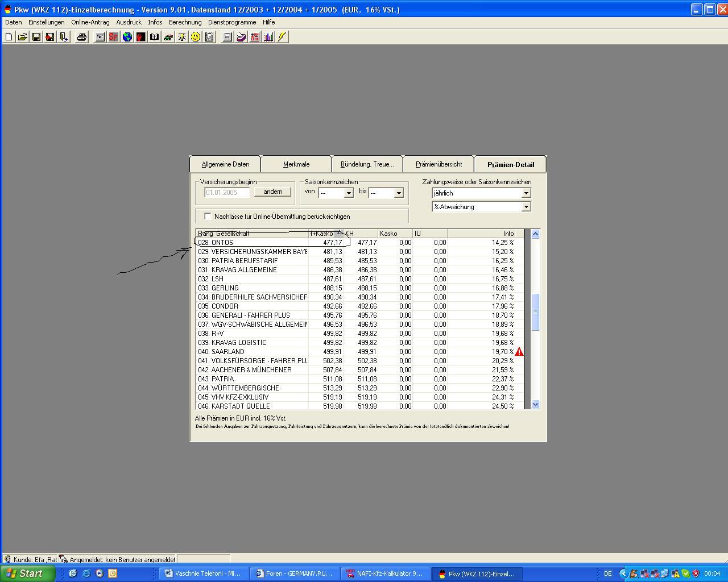728x582 pixels.
Task: Create a new calculation with the blank page icon
Action: point(9,37)
